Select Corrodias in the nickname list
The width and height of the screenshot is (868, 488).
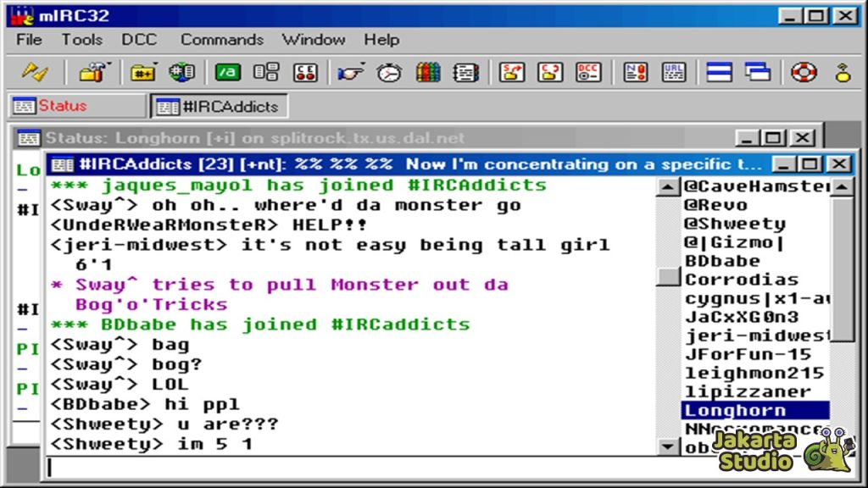click(x=755, y=280)
